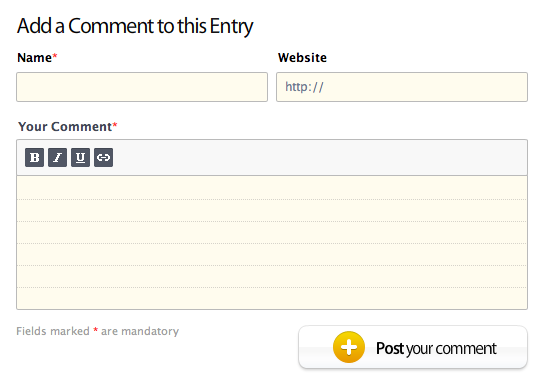Click the red asterisk beside Name
545x388 pixels.
pyautogui.click(x=55, y=55)
